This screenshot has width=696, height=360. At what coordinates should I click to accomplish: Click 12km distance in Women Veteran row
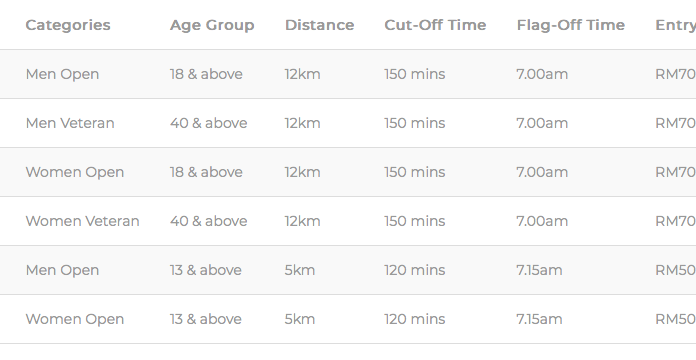(x=302, y=221)
